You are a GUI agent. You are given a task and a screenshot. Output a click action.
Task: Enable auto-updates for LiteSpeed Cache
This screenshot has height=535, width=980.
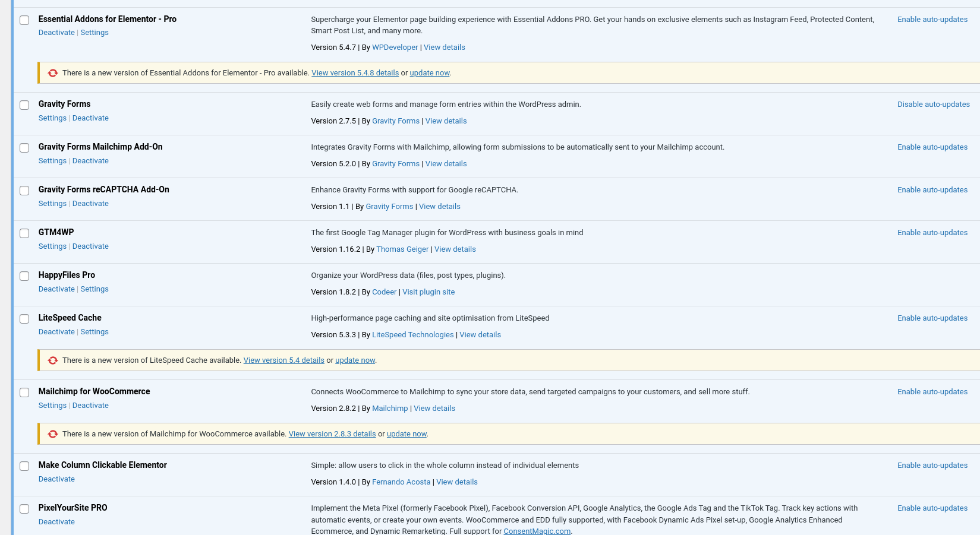coord(932,318)
